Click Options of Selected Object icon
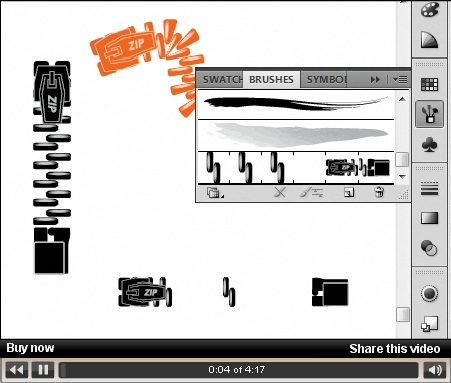This screenshot has height=383, width=451. coord(312,192)
